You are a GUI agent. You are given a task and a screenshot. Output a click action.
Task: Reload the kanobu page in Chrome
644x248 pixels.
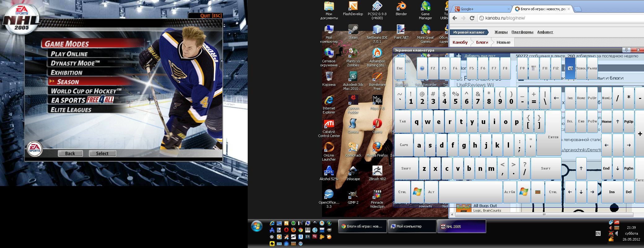coord(472,18)
